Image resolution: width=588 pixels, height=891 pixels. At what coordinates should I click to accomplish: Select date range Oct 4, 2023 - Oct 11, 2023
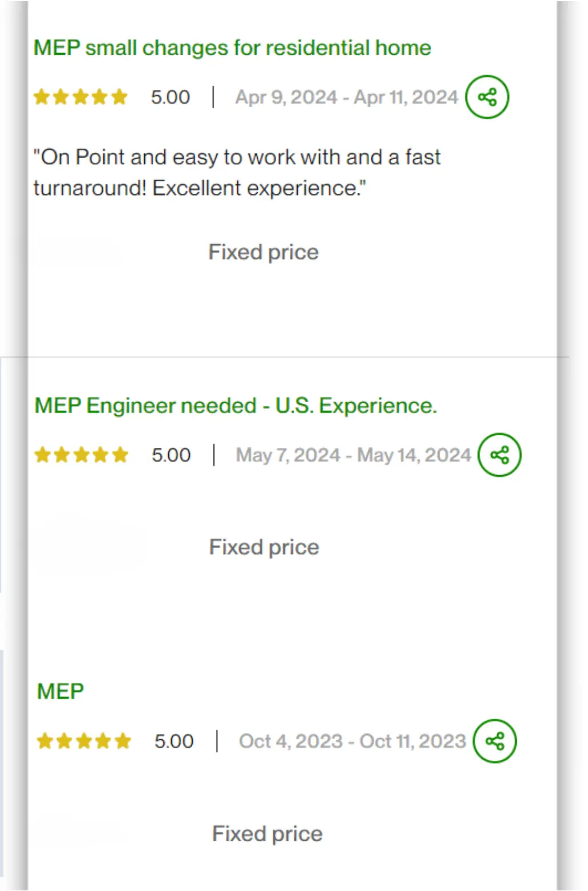352,741
